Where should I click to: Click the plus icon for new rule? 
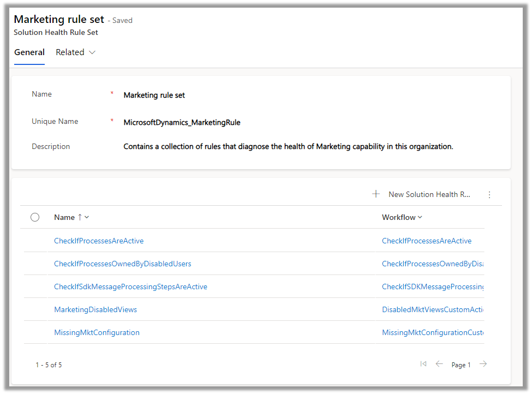point(376,194)
